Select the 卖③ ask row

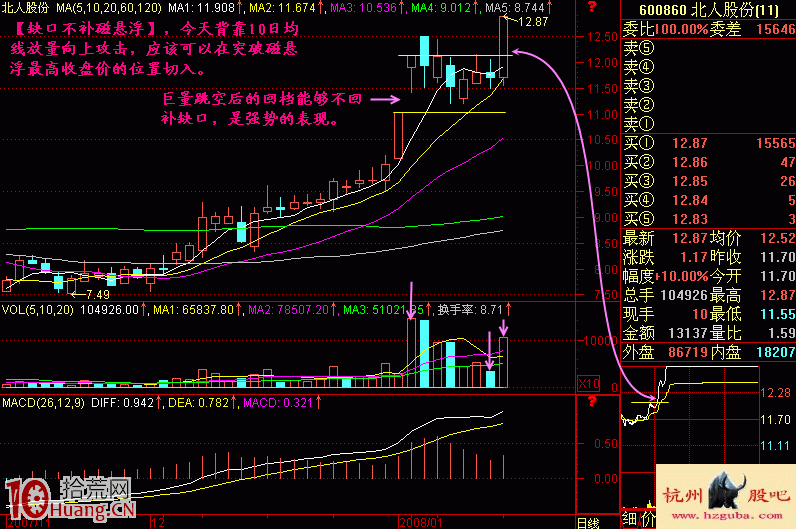709,86
